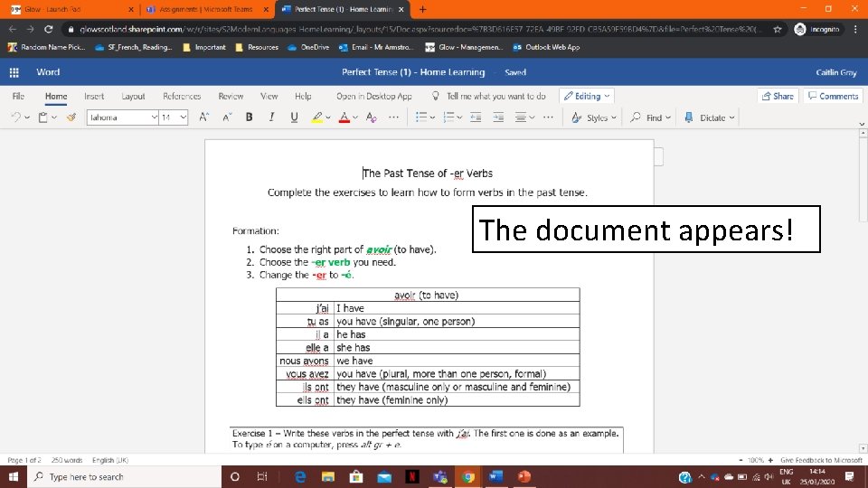Apply red font color

point(344,117)
